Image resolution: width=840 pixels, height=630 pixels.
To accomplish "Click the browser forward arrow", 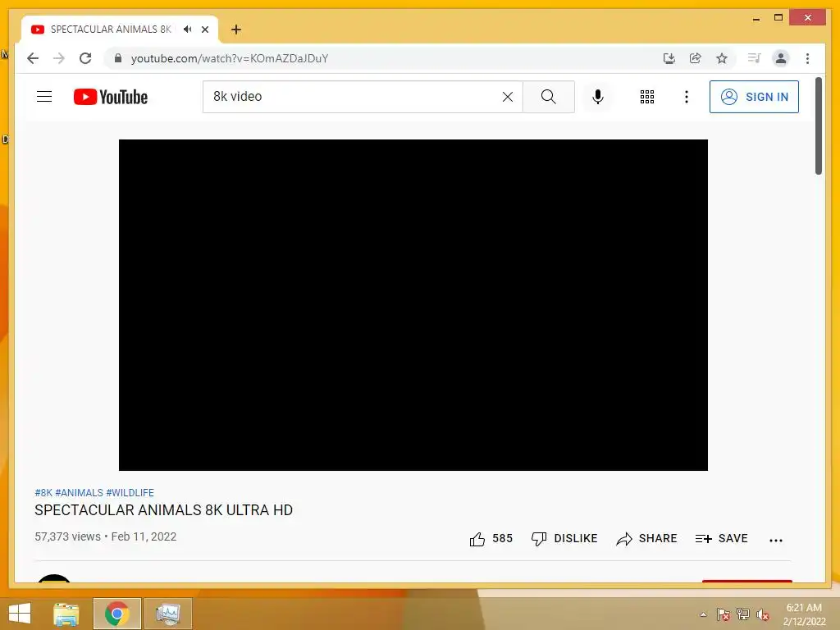I will pos(59,58).
